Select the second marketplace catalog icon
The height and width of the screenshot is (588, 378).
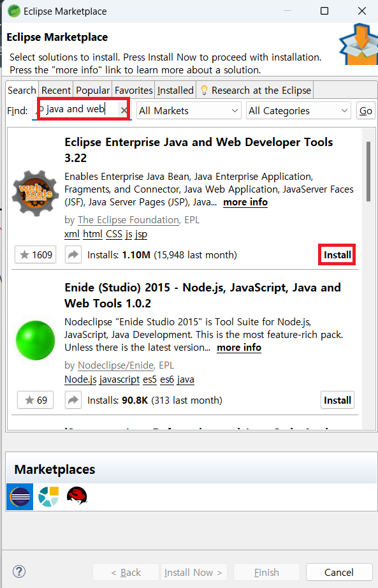pos(48,497)
